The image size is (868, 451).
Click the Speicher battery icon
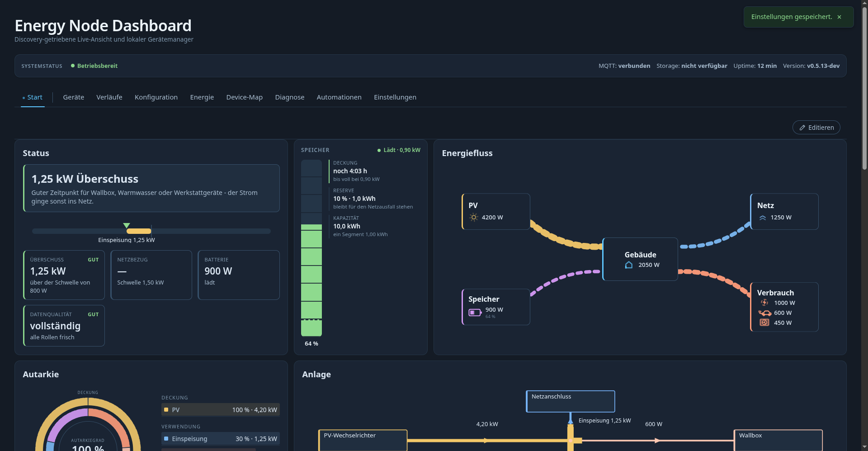tap(475, 313)
